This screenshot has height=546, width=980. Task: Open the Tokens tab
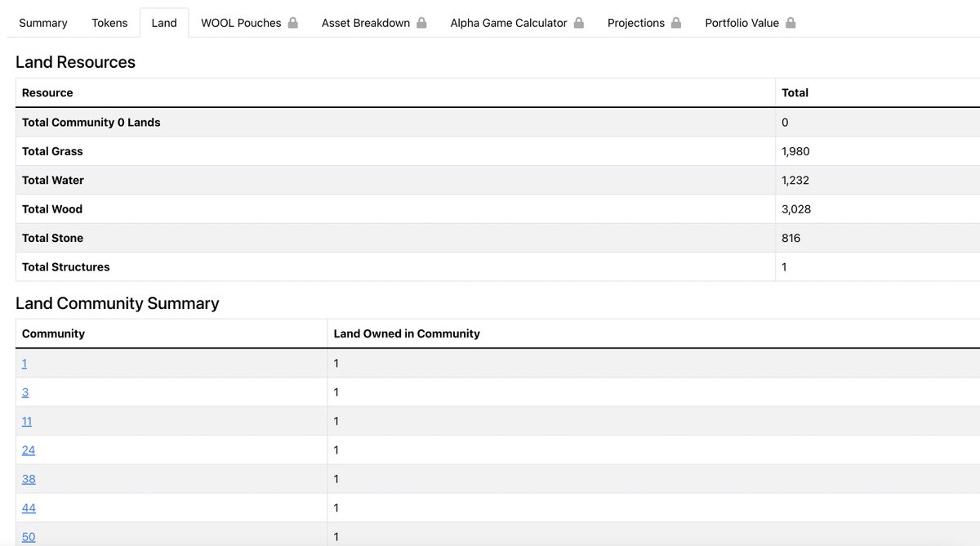(109, 23)
